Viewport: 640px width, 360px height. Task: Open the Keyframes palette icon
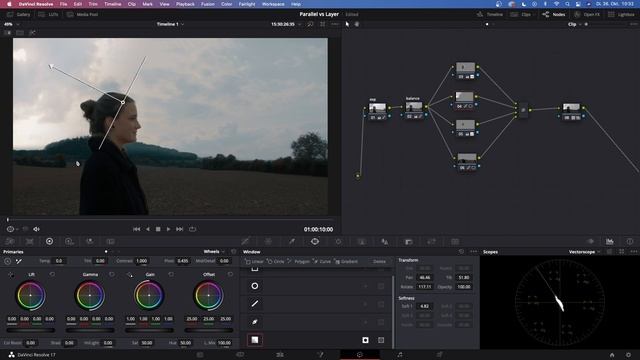(590, 241)
